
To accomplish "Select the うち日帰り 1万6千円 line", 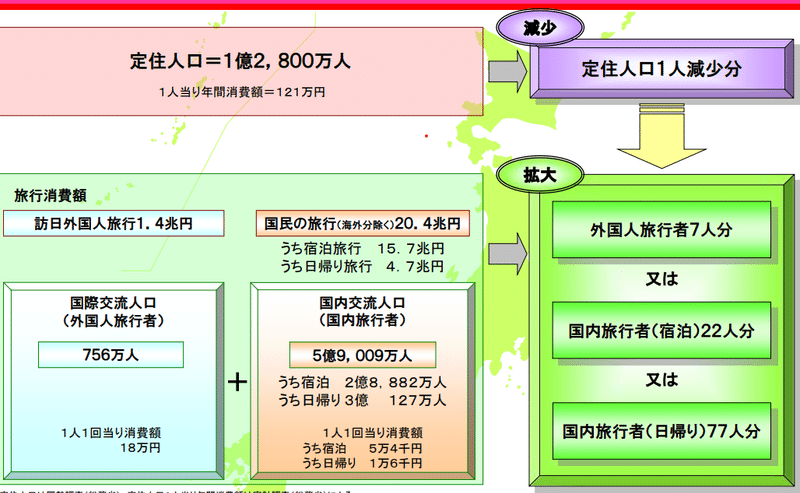I will coord(362,463).
